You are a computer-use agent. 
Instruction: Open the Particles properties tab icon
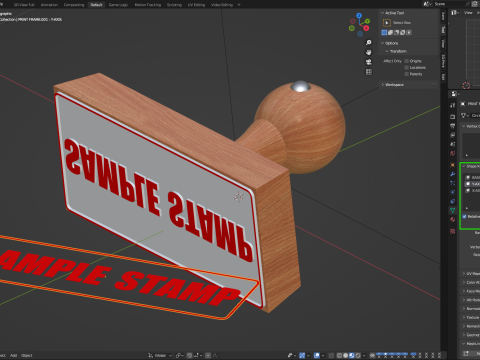(452, 183)
